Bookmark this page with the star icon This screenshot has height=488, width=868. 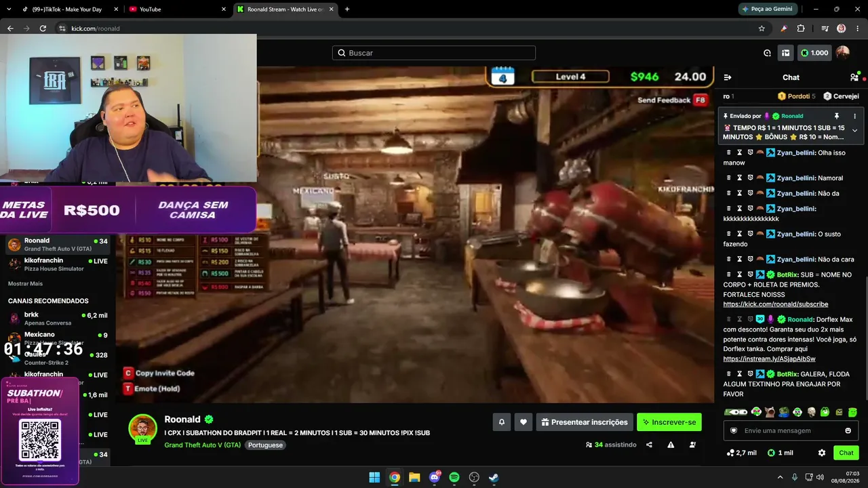click(x=762, y=28)
